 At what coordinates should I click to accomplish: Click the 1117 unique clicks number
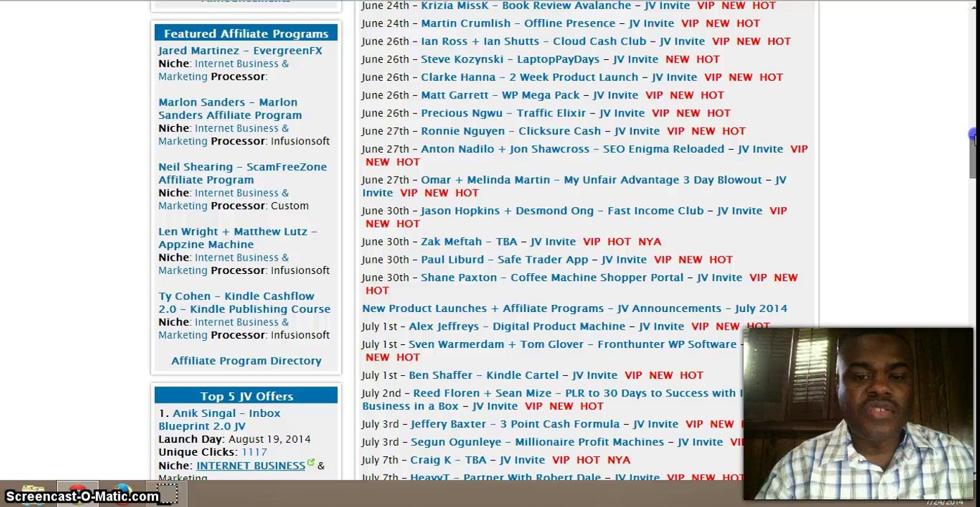254,452
